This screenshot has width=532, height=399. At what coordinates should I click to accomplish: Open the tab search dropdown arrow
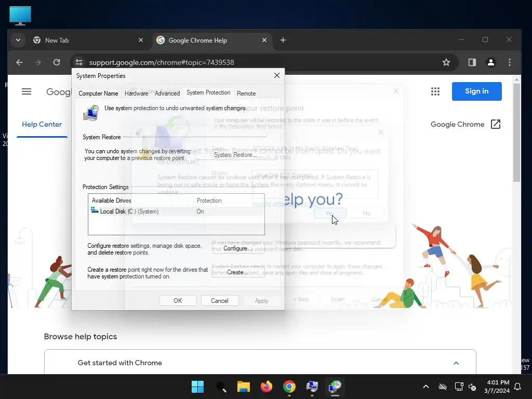[18, 40]
